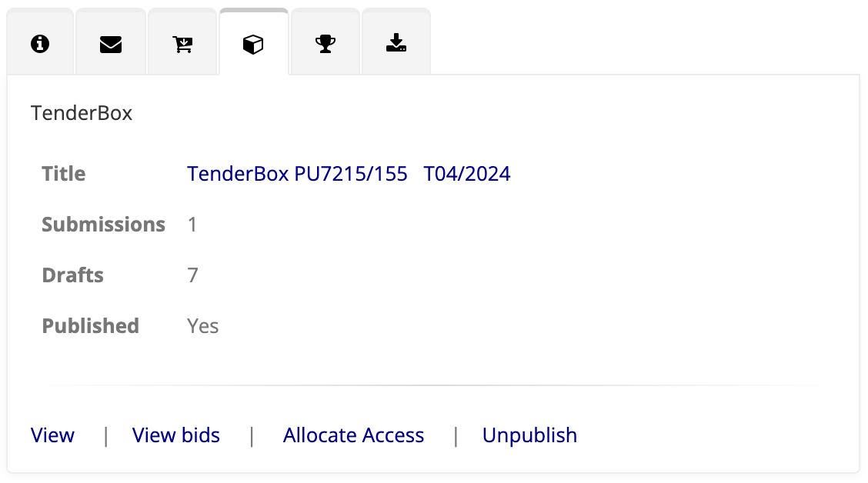Select the envelope messages tab icon
Viewport: 868px width, 483px height.
coord(111,44)
